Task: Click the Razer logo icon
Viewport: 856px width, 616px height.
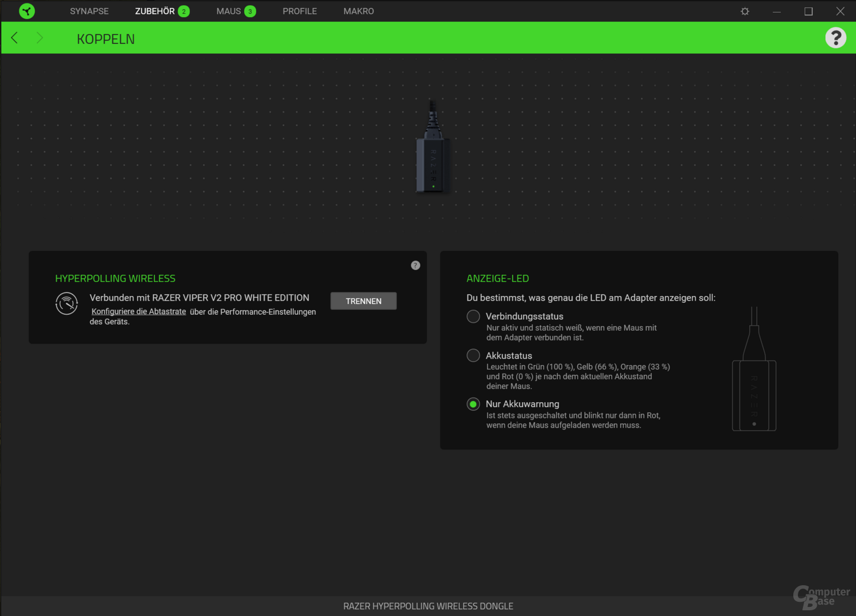Action: point(27,11)
